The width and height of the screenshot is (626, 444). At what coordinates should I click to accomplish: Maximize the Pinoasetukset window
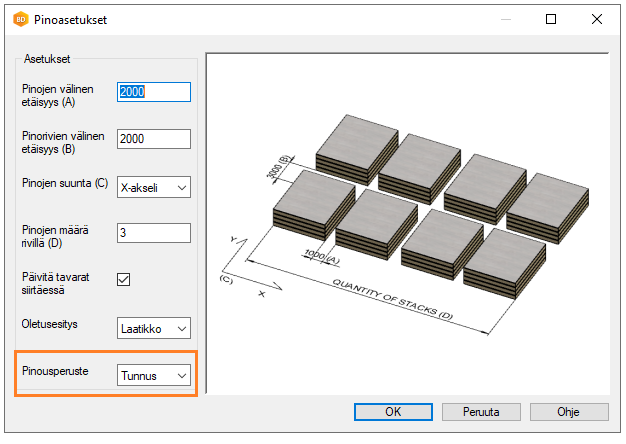(550, 19)
